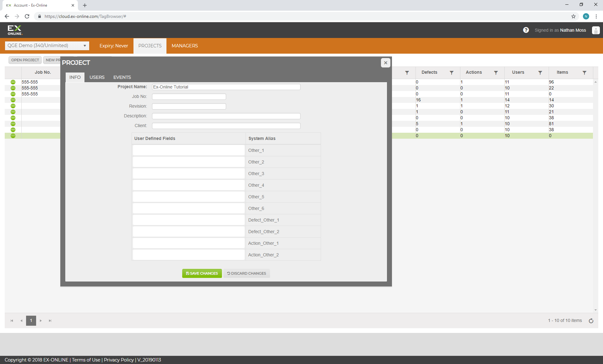Refresh the projects grid

pyautogui.click(x=591, y=321)
